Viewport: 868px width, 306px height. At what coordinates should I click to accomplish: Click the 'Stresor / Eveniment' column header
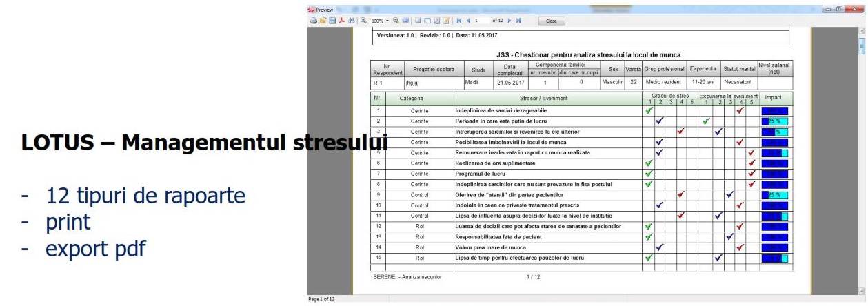tap(548, 98)
